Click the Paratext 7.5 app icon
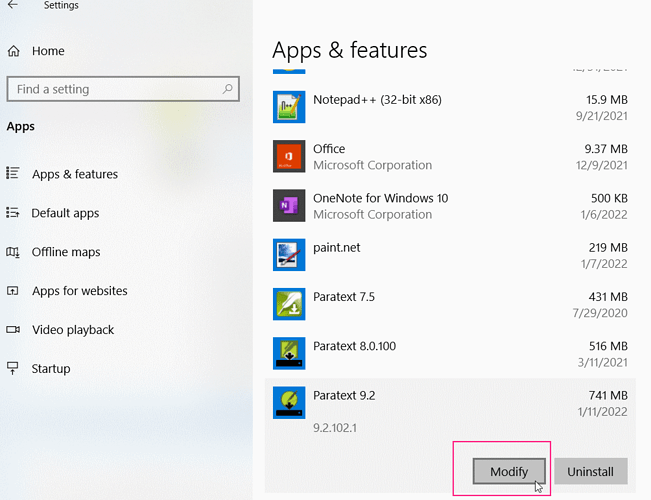 289,304
